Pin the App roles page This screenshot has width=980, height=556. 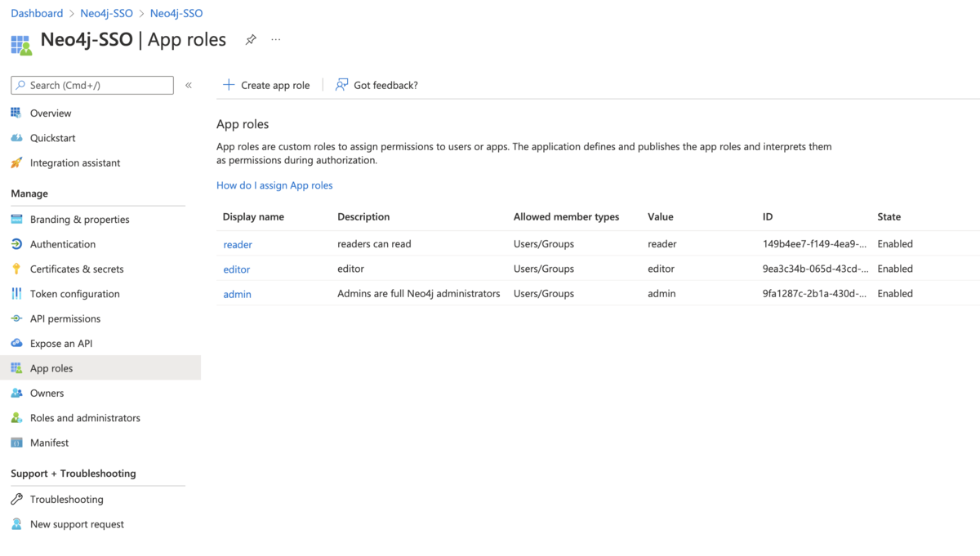click(x=251, y=39)
